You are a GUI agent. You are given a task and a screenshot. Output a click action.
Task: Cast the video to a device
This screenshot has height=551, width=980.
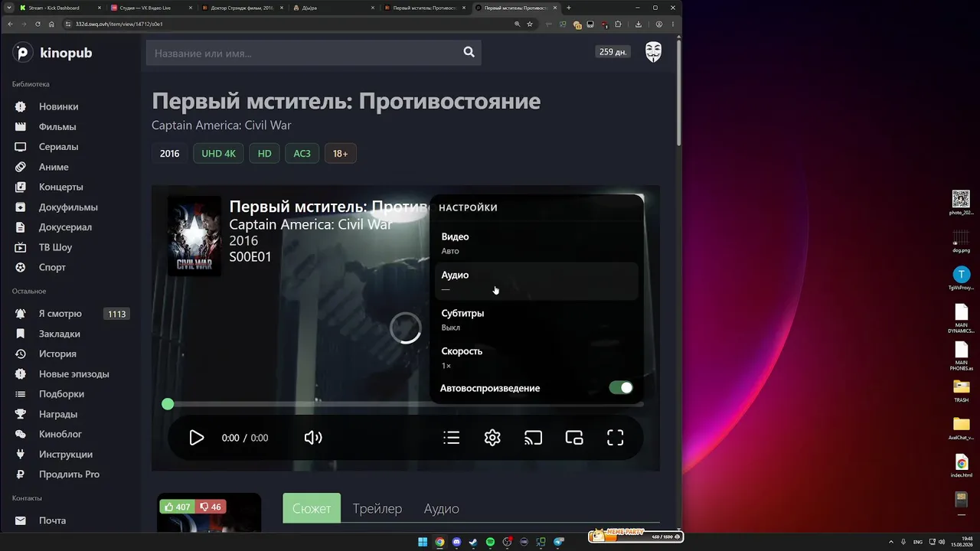pyautogui.click(x=533, y=438)
